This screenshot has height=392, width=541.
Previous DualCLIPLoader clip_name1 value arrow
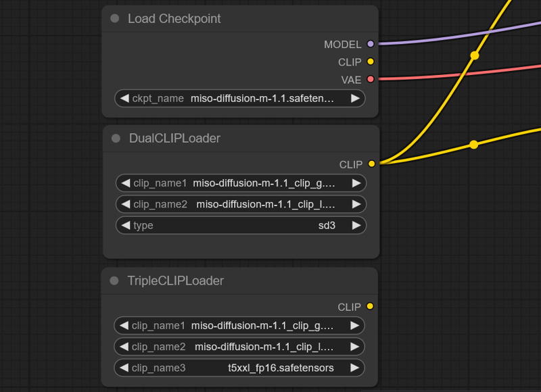point(126,183)
